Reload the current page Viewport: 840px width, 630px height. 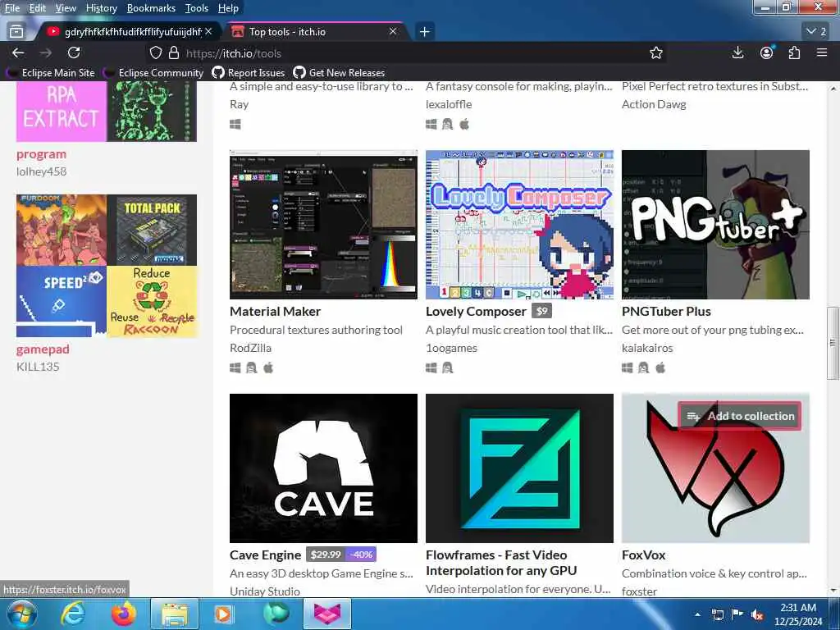(74, 52)
